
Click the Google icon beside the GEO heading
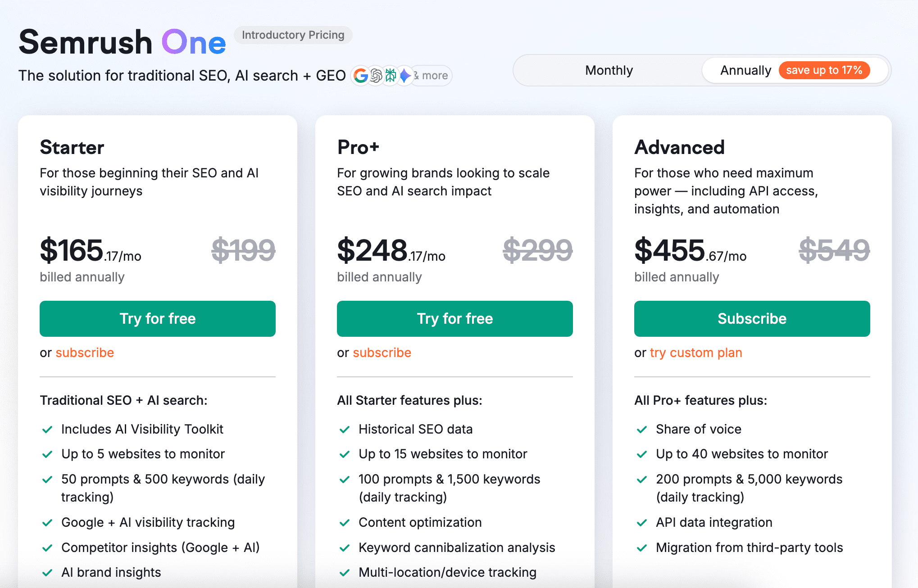coord(362,75)
